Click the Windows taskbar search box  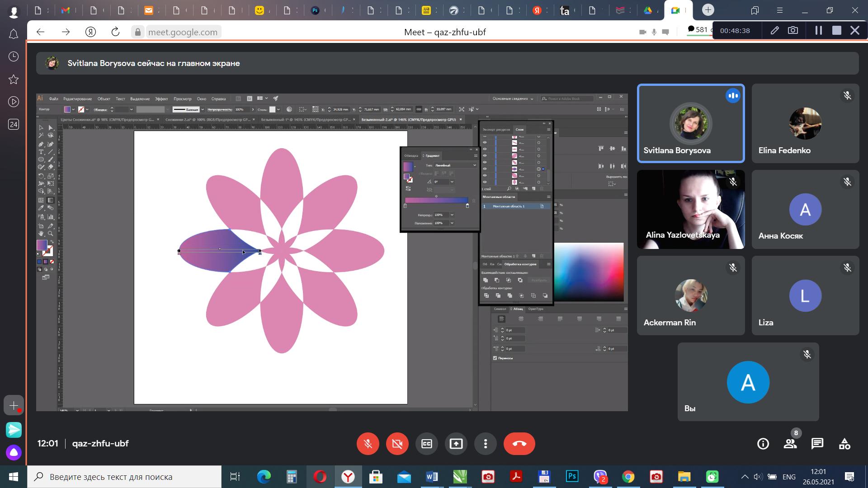[x=124, y=477]
